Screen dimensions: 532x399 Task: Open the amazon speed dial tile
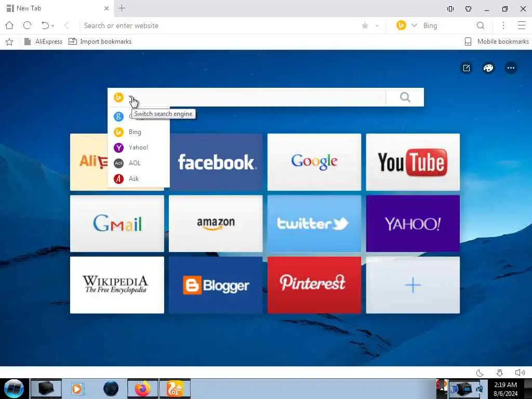pos(216,223)
